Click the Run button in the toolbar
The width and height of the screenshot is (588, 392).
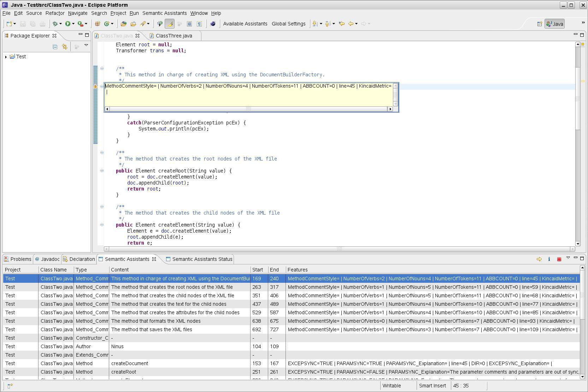pyautogui.click(x=67, y=24)
